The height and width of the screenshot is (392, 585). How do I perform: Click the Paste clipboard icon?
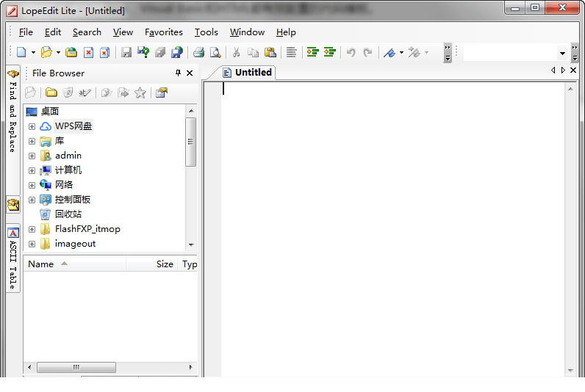(270, 53)
